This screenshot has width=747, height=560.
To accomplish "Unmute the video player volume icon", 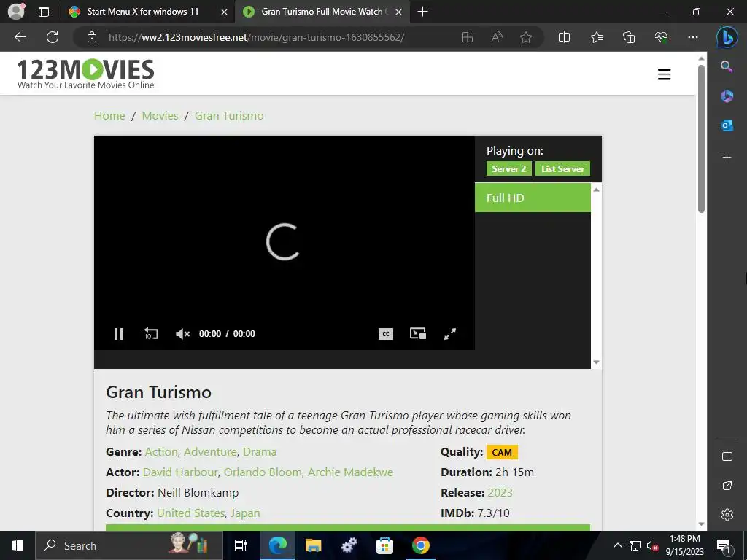I will coord(182,334).
